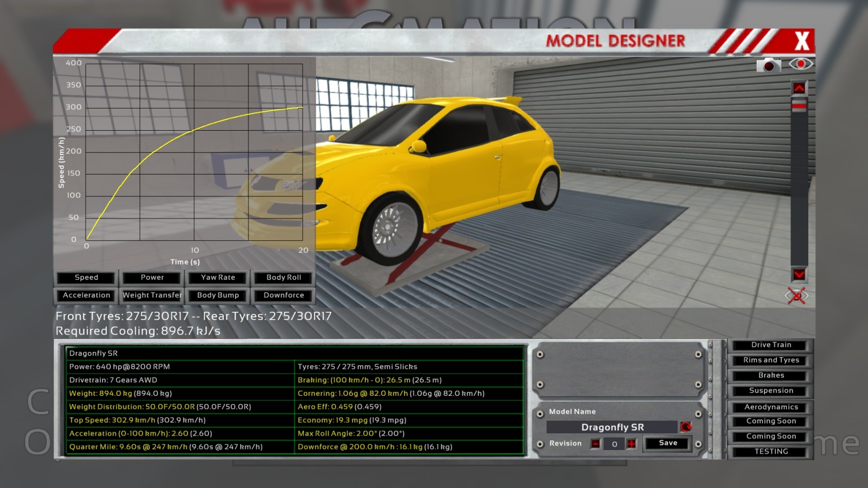This screenshot has height=488, width=868.
Task: Click the Economy: 19.3 mpg stat
Action: (x=409, y=420)
